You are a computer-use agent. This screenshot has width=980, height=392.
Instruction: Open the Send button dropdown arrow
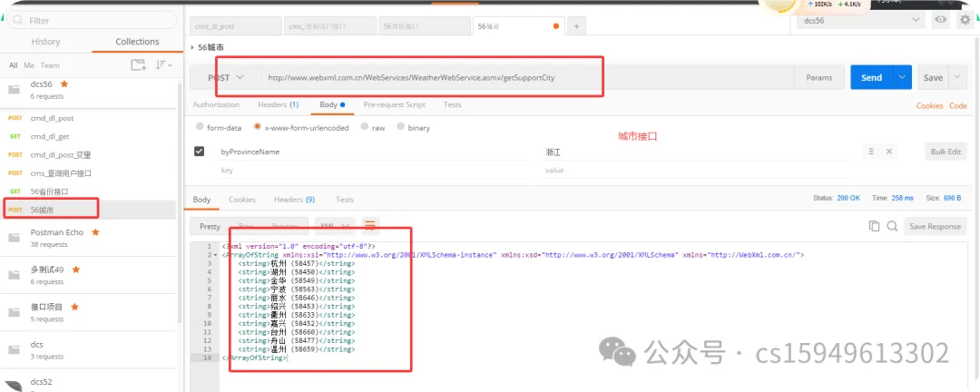pyautogui.click(x=903, y=77)
